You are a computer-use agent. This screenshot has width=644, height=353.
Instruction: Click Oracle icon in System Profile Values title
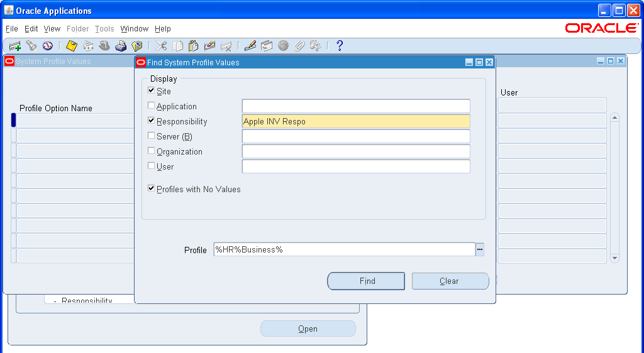pos(9,62)
